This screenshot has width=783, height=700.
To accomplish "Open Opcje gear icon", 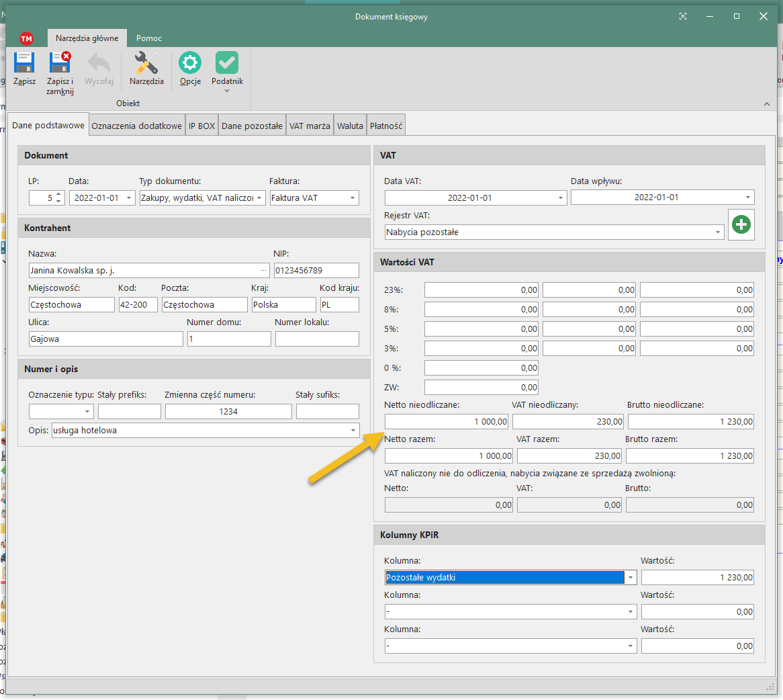I will pyautogui.click(x=190, y=64).
